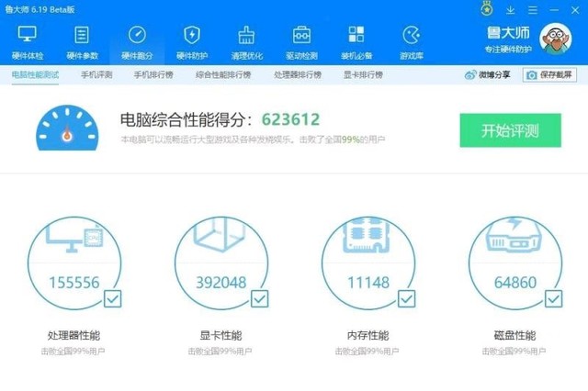Close the 鲁大师 window
This screenshot has height=391, width=588.
click(x=575, y=10)
